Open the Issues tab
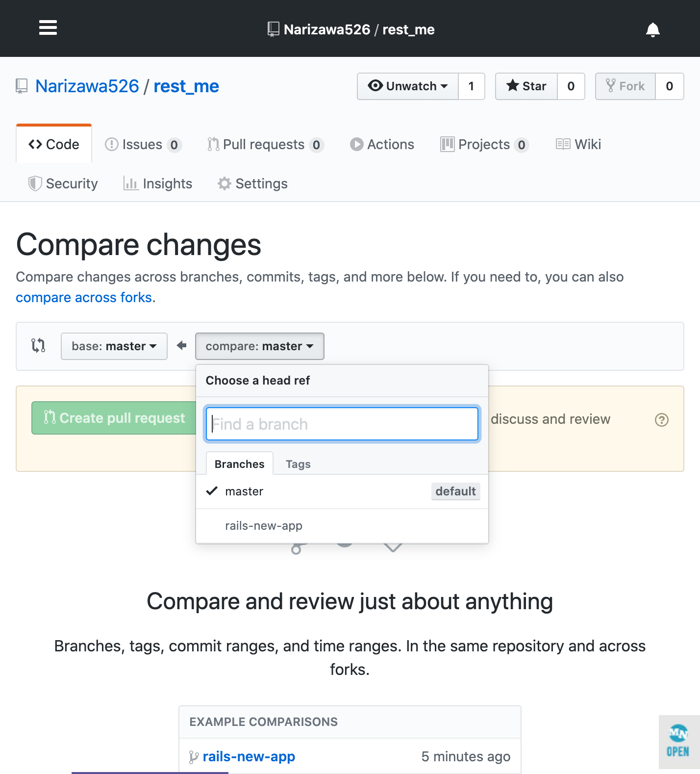 point(143,144)
